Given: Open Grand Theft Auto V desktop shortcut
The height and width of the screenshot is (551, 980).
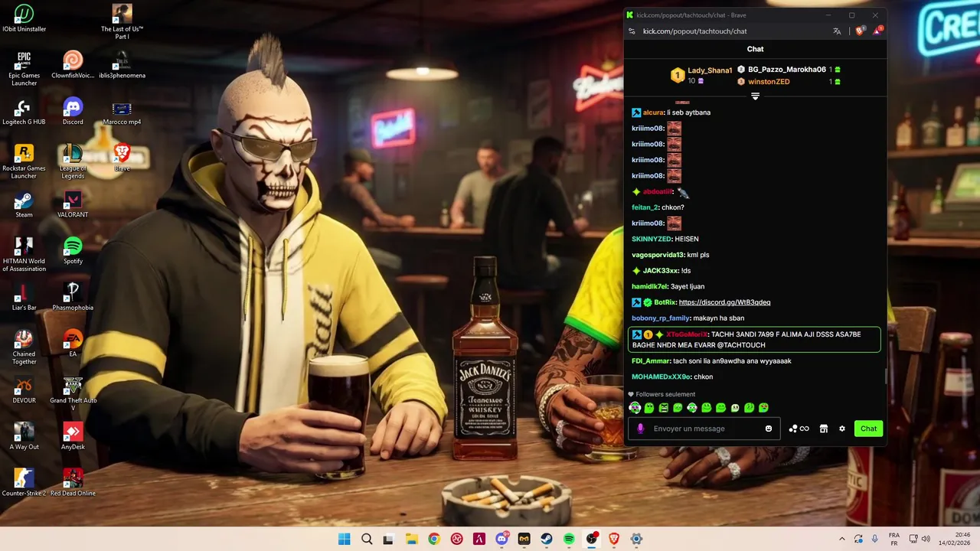Looking at the screenshot, I should click(x=73, y=393).
